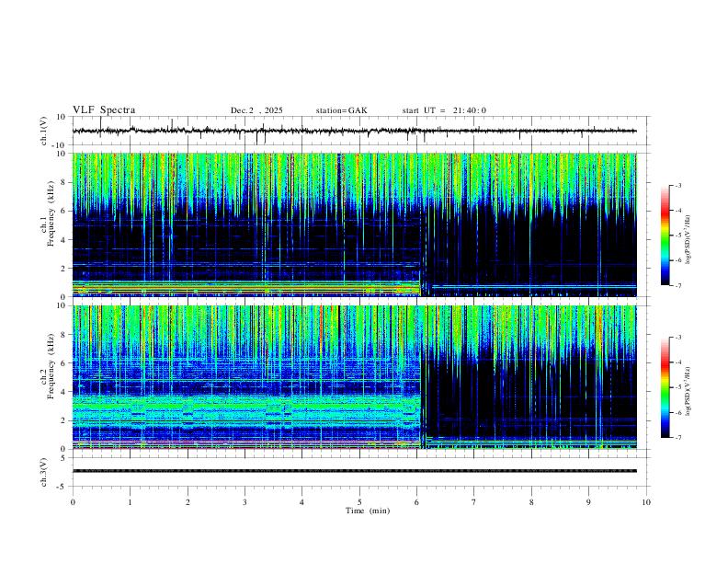Click the "8" kHz tick on ch.1 frequency axis
The image size is (728, 563).
(x=64, y=182)
